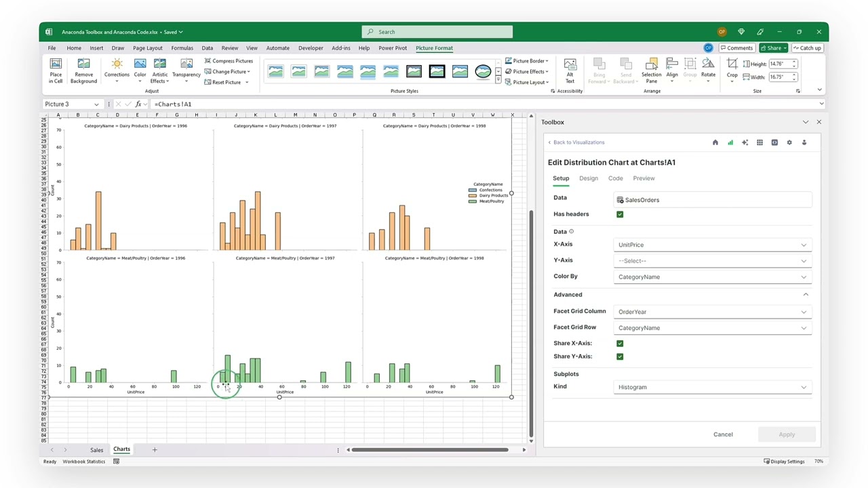Open the Y-Axis Select dropdown
The width and height of the screenshot is (868, 488).
713,261
